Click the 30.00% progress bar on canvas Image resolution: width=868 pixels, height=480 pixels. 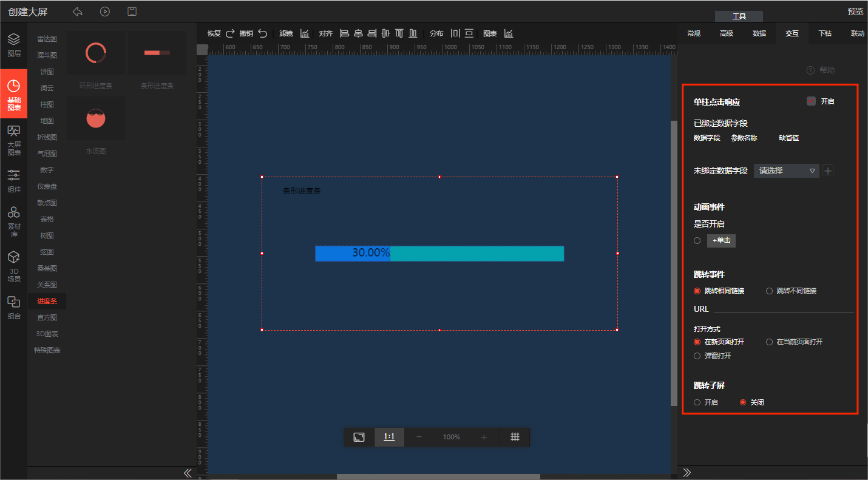coord(439,253)
